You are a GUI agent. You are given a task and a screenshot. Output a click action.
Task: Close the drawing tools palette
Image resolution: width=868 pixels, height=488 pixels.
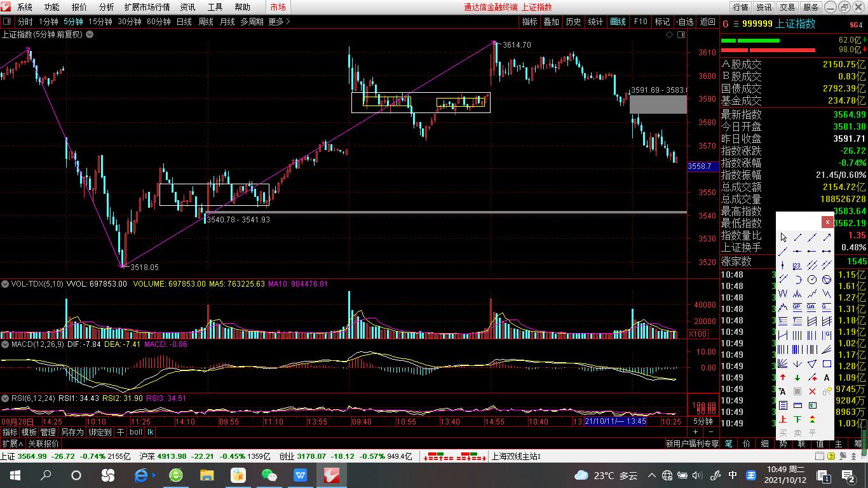pyautogui.click(x=827, y=222)
